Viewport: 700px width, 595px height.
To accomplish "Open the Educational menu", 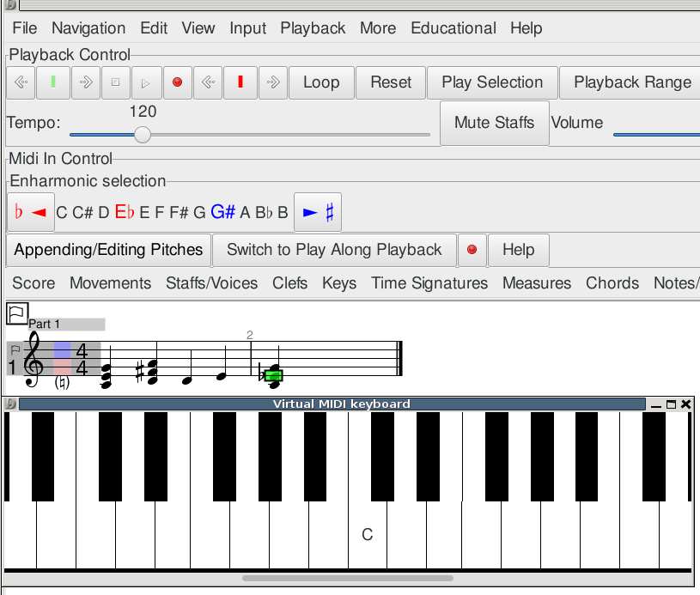I will (x=453, y=27).
